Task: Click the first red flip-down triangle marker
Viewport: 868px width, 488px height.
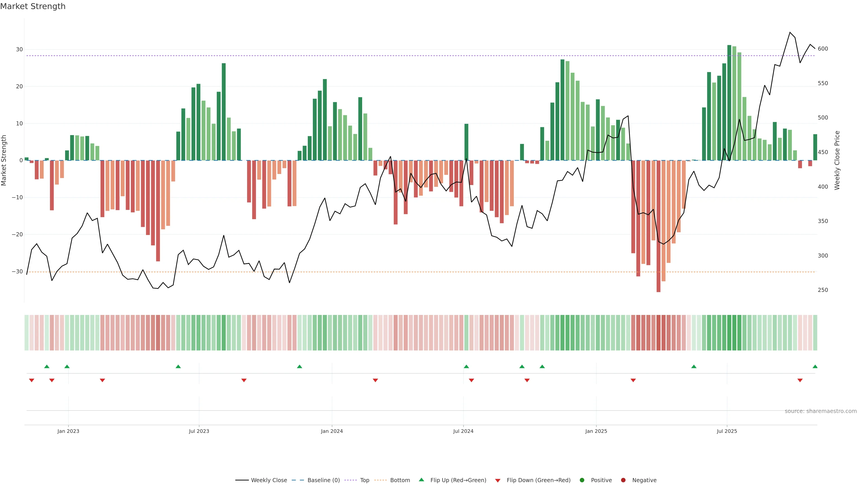Action: coord(32,380)
